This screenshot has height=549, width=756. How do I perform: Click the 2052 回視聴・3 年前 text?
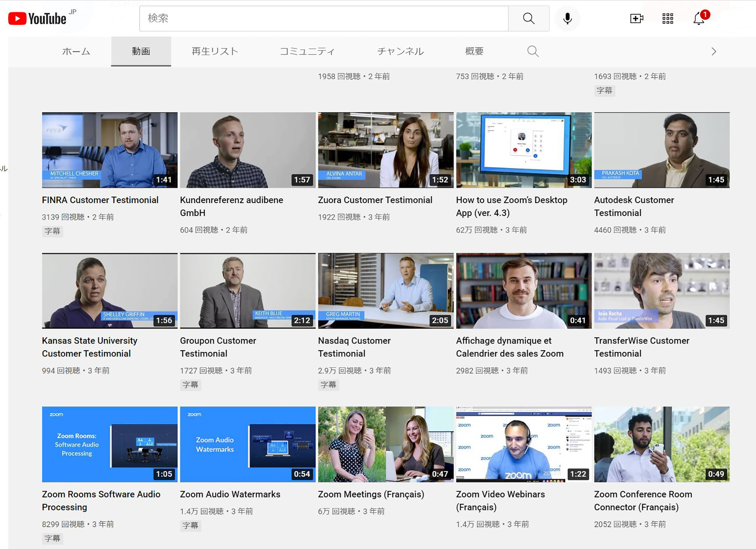tap(630, 524)
